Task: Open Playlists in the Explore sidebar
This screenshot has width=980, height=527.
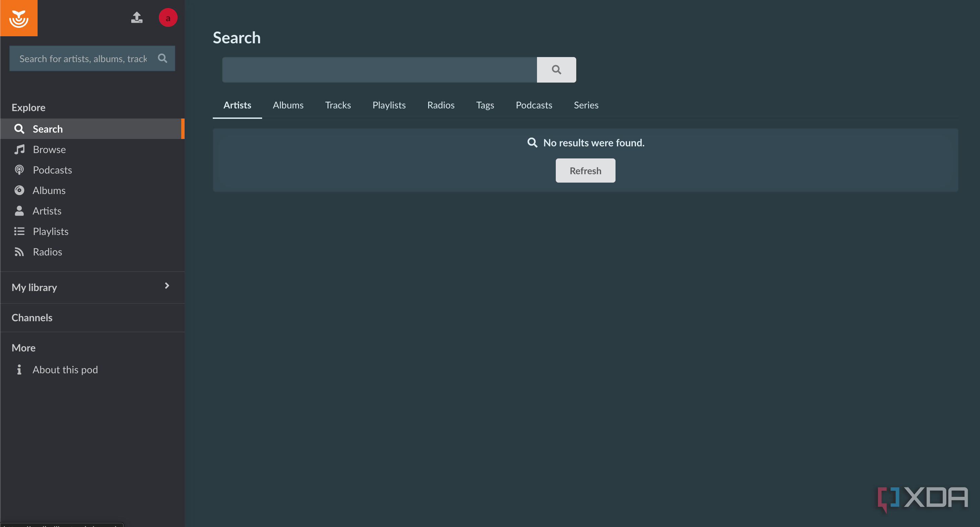Action: [92, 231]
